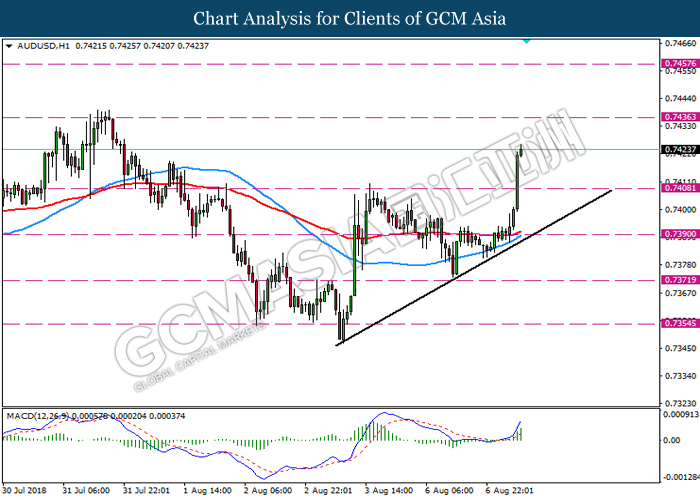Click the 2 Aug 22:01 time axis label

click(328, 491)
